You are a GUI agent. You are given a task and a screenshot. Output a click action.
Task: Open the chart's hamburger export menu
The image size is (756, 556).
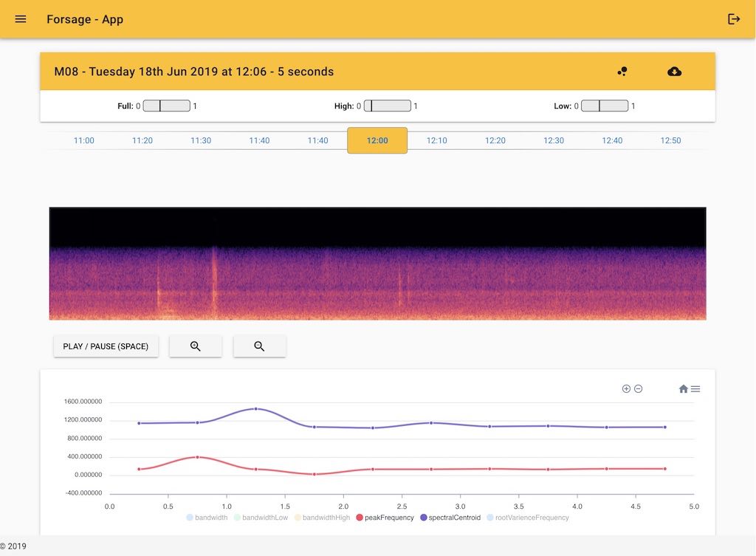tap(695, 388)
